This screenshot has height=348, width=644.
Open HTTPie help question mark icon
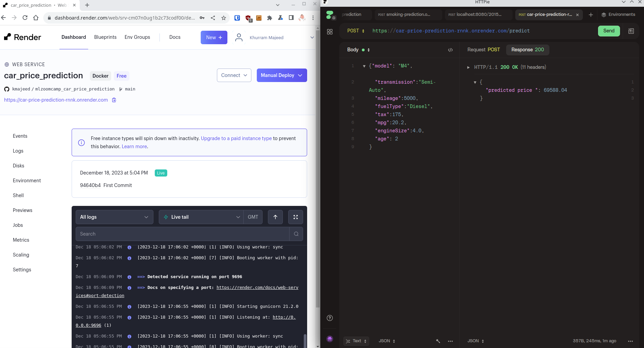click(330, 318)
